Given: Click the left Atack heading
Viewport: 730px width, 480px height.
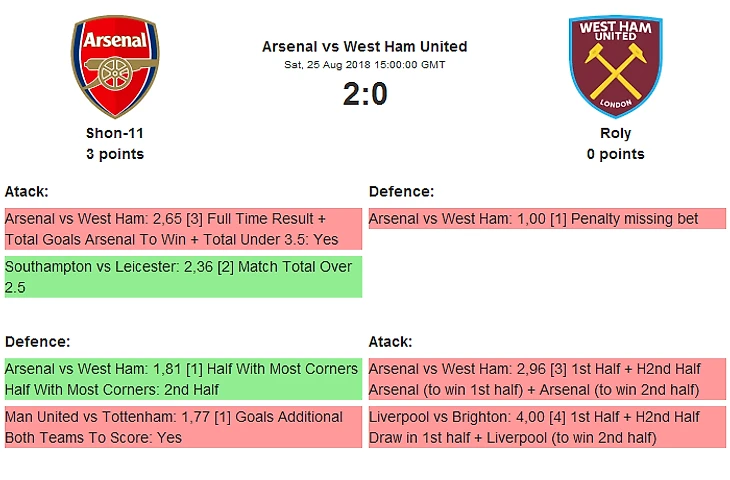Looking at the screenshot, I should click(27, 191).
